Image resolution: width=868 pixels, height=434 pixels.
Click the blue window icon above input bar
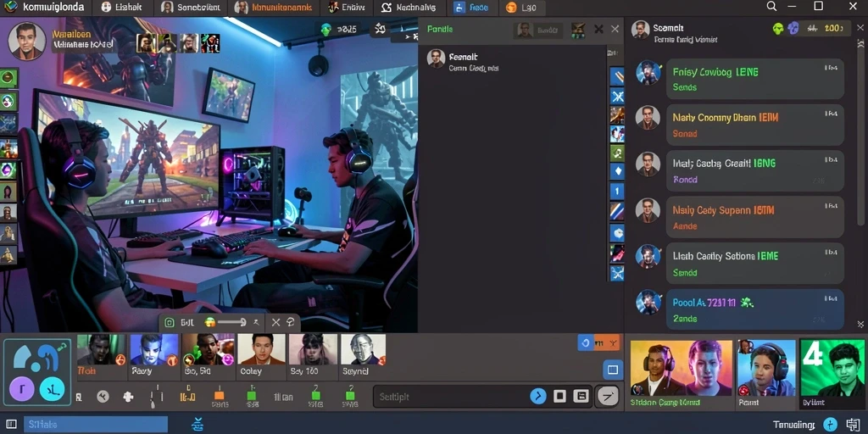pyautogui.click(x=612, y=370)
